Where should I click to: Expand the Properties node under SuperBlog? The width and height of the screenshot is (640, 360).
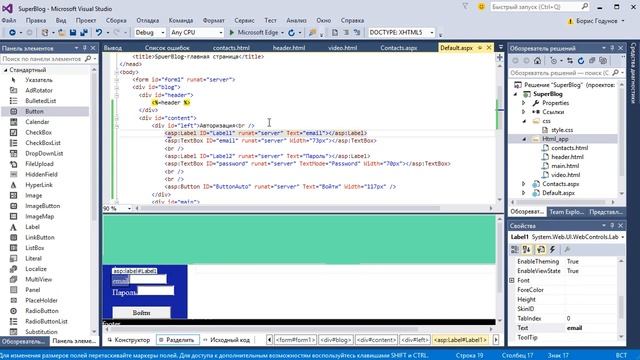(524, 103)
